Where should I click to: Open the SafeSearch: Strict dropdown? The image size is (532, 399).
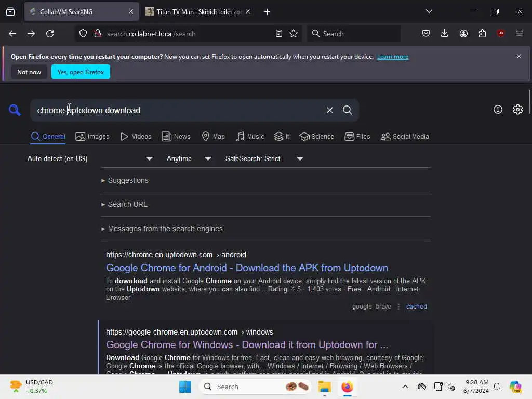click(x=264, y=159)
